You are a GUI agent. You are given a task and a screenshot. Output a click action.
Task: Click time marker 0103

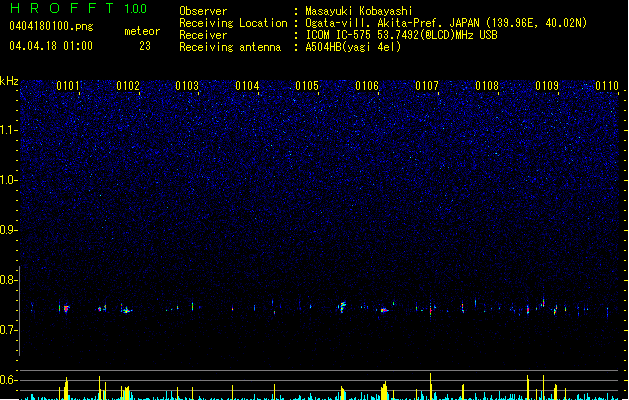[x=187, y=86]
